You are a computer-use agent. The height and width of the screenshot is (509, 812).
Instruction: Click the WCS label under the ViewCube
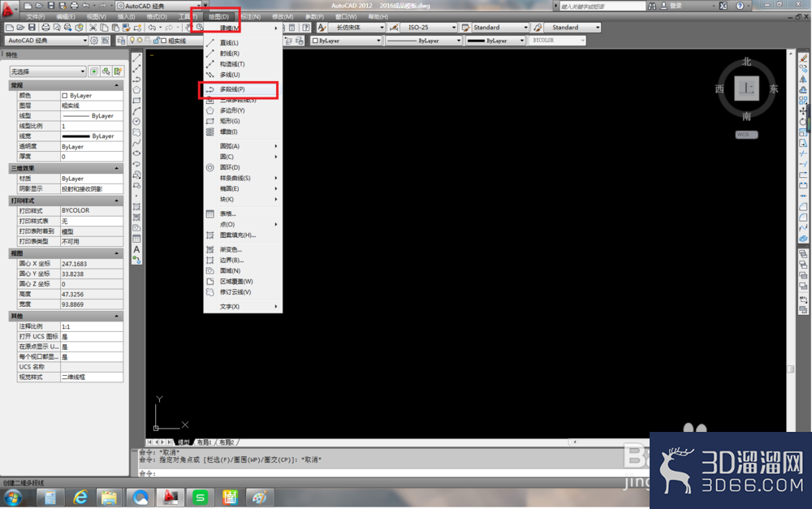click(746, 135)
